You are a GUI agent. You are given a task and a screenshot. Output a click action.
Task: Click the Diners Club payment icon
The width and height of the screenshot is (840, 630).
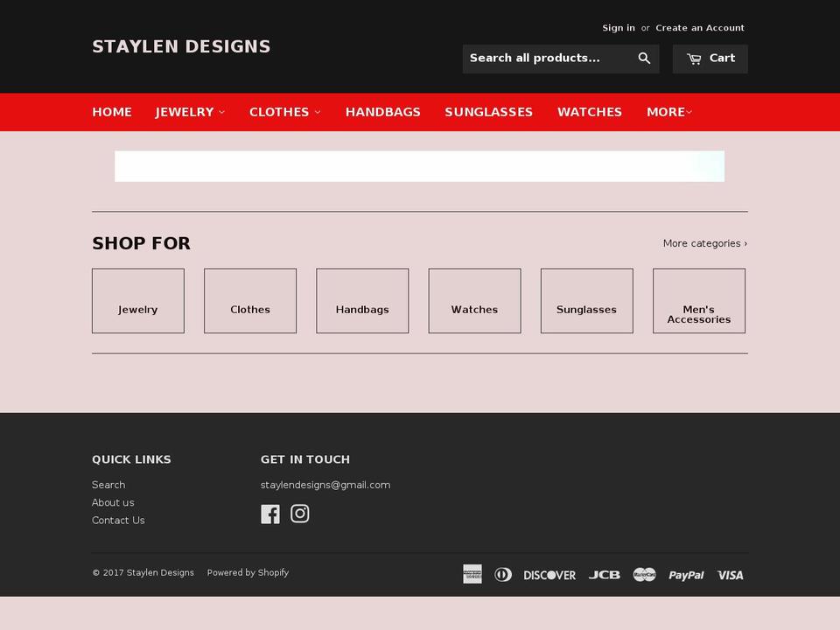[x=503, y=575]
